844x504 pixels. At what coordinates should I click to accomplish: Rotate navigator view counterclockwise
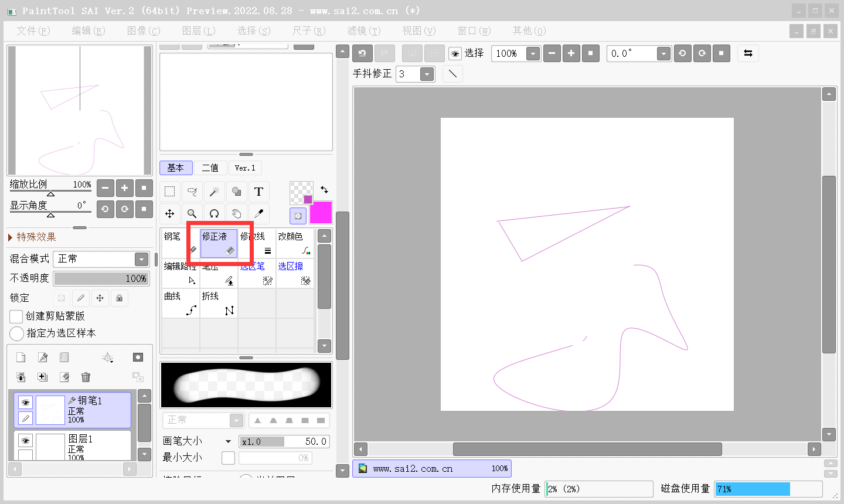point(105,209)
